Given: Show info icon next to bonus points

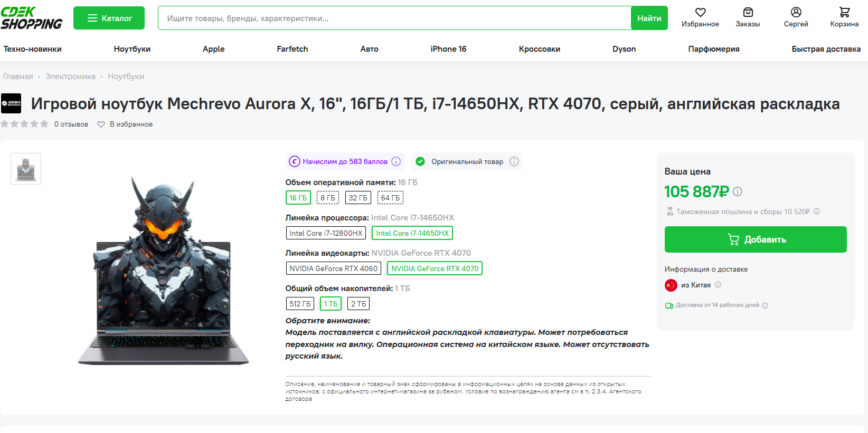Looking at the screenshot, I should coord(396,161).
